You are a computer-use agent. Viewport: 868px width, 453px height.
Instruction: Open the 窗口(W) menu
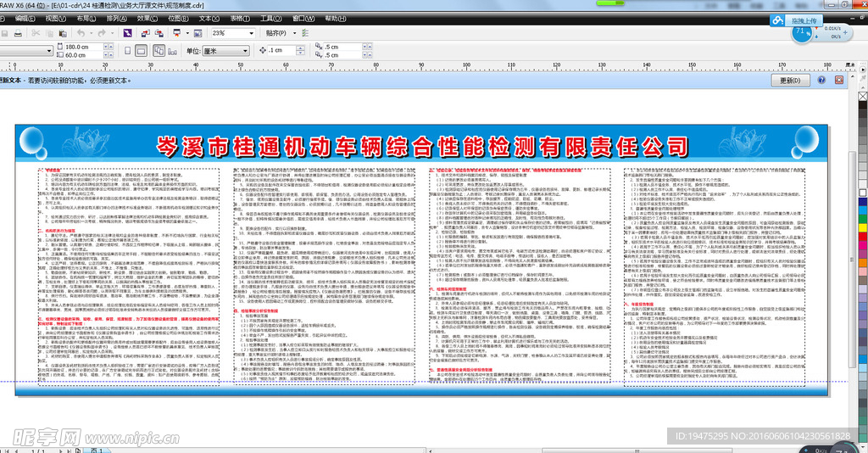tap(303, 19)
